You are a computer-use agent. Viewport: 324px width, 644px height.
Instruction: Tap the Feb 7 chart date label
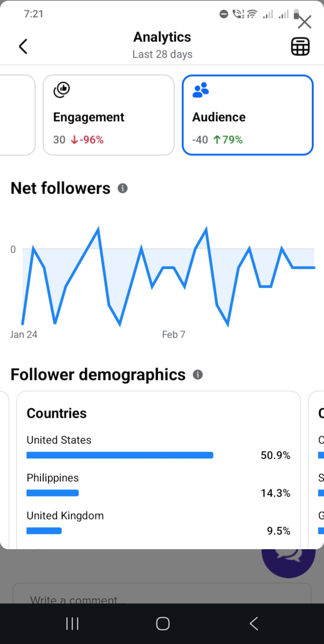173,334
